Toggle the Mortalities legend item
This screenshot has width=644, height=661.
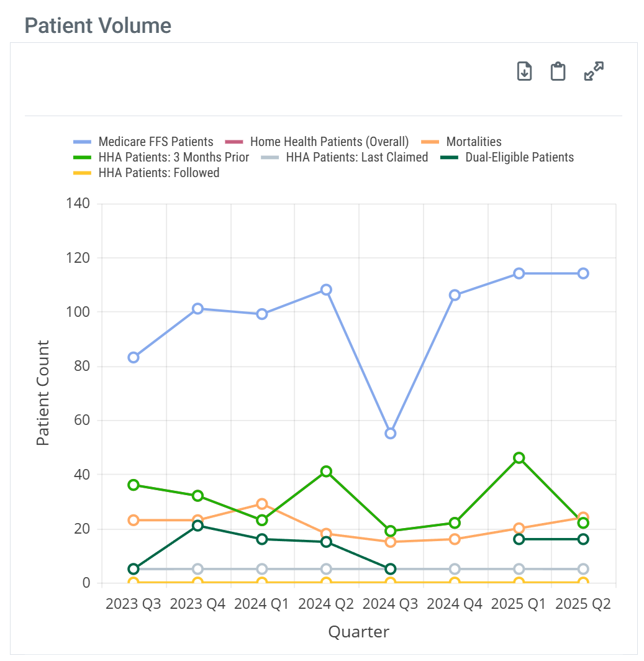click(x=474, y=142)
